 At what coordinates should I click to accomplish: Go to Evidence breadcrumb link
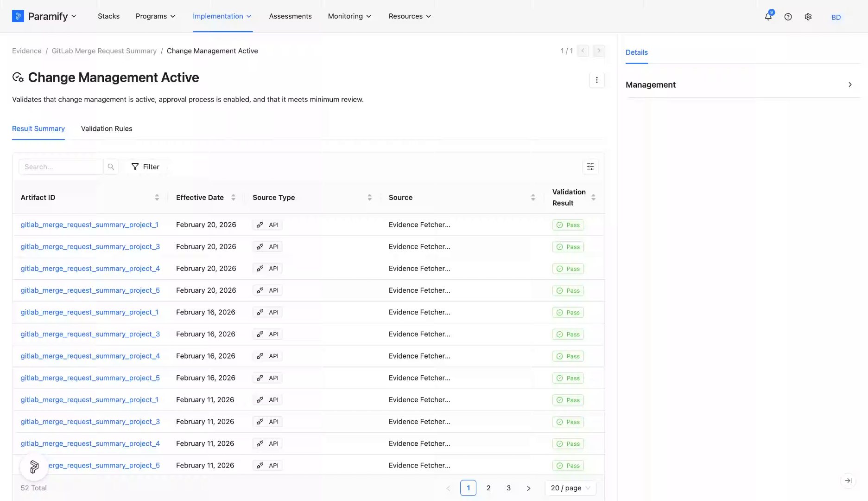[27, 51]
